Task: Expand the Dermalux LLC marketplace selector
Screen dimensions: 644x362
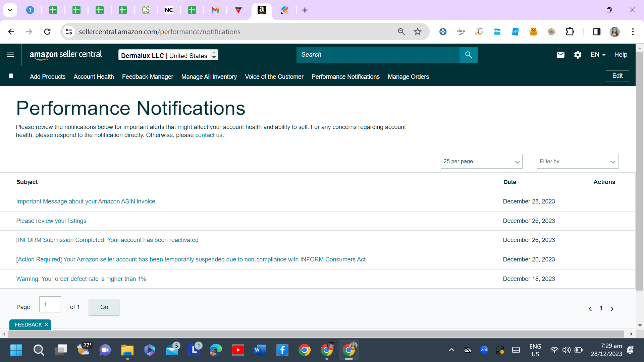Action: (x=168, y=55)
